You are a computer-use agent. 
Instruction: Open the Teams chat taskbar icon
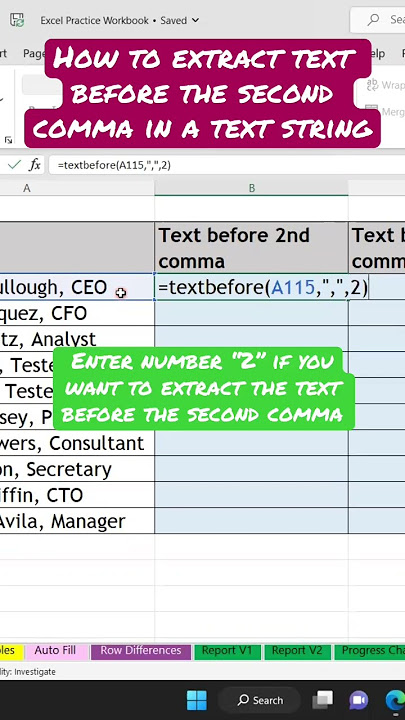(358, 700)
